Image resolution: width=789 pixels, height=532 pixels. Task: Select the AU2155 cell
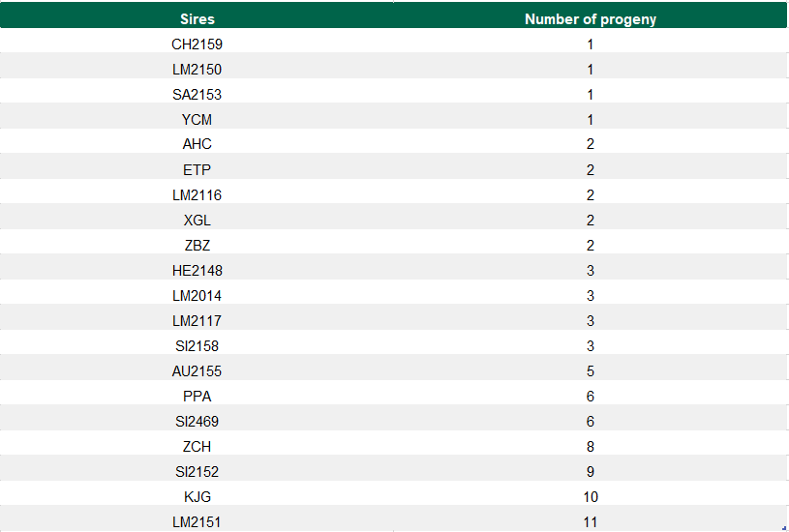point(197,371)
